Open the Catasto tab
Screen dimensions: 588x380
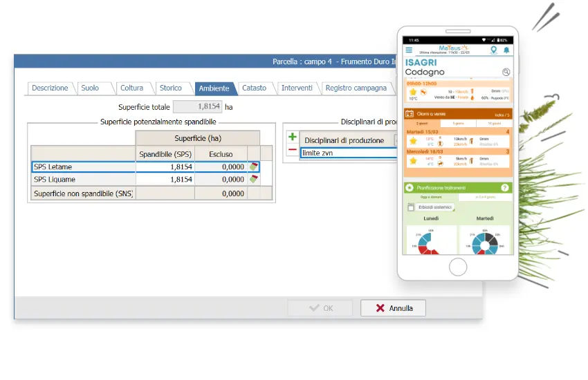255,88
